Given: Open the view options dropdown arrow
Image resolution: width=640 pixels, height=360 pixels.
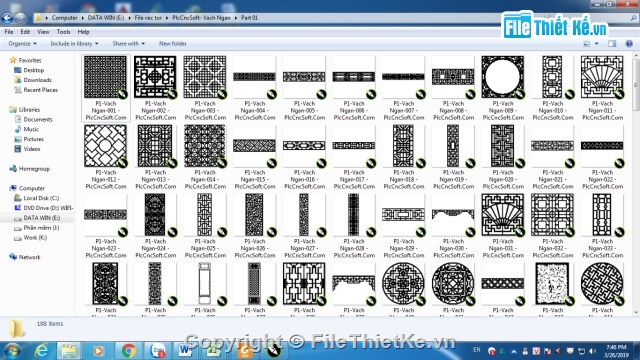Looking at the screenshot, I should [x=596, y=44].
